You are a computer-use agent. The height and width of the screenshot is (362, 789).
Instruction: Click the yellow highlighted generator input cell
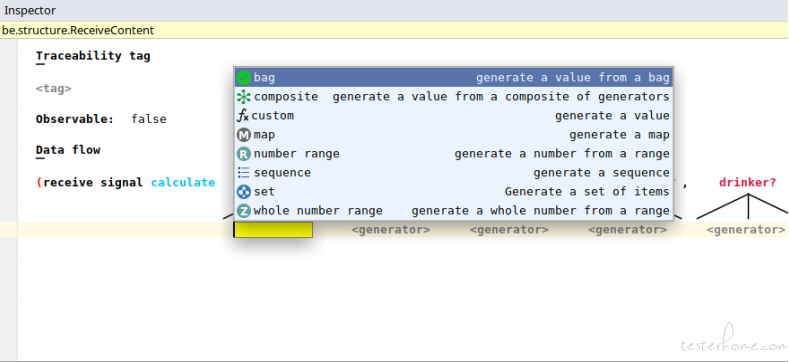pyautogui.click(x=273, y=230)
